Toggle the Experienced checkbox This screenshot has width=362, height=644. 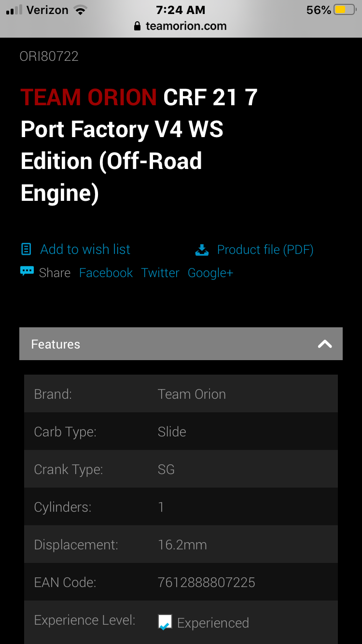tap(165, 622)
